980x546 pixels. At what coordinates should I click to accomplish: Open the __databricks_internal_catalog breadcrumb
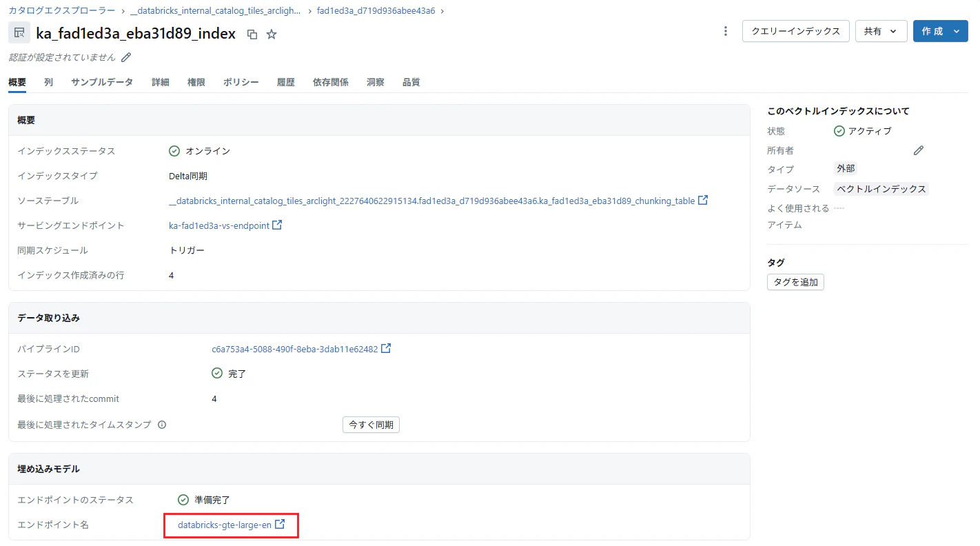click(x=215, y=10)
